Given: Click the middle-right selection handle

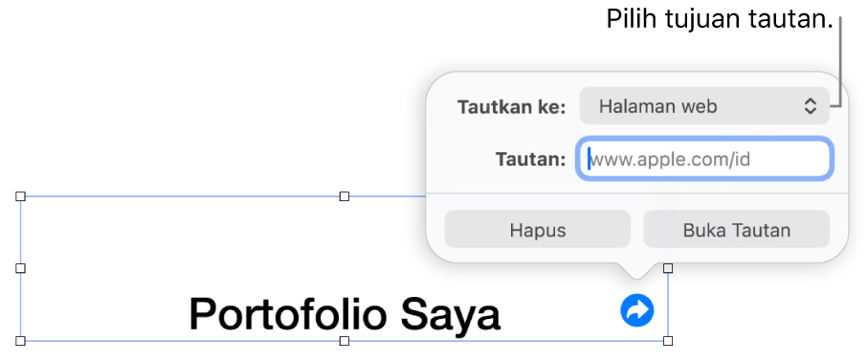Looking at the screenshot, I should pyautogui.click(x=668, y=268).
